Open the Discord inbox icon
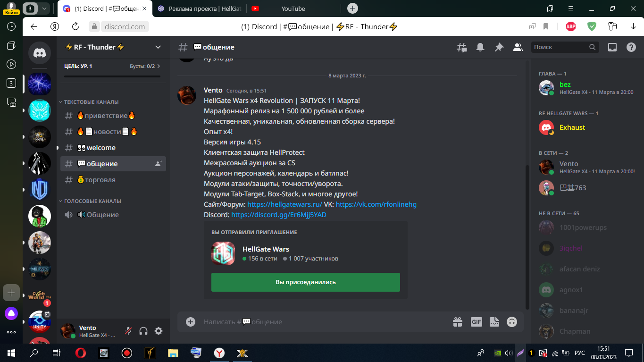 coord(612,47)
